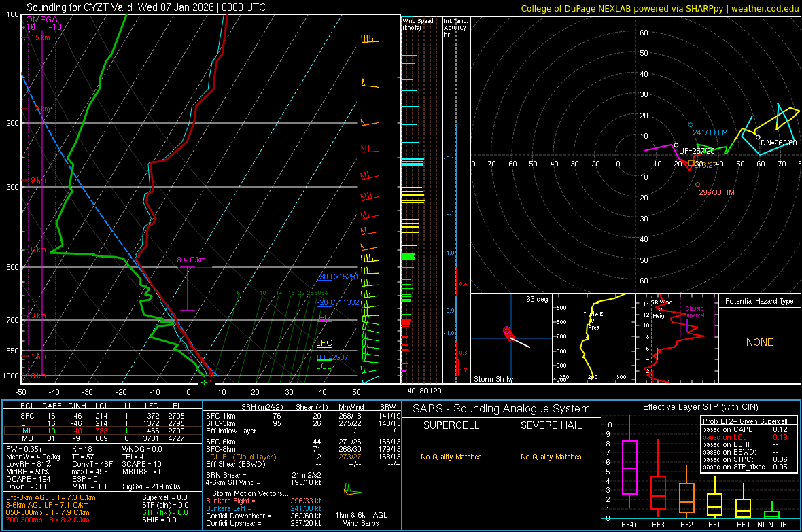Click the SUPERCELL column heading
802x532 pixels.
point(451,425)
